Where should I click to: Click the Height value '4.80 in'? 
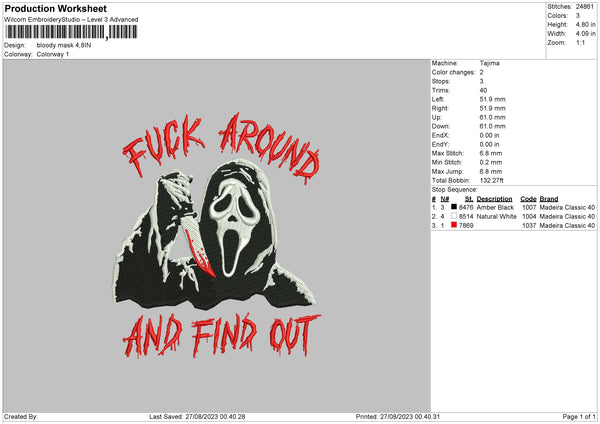(585, 24)
